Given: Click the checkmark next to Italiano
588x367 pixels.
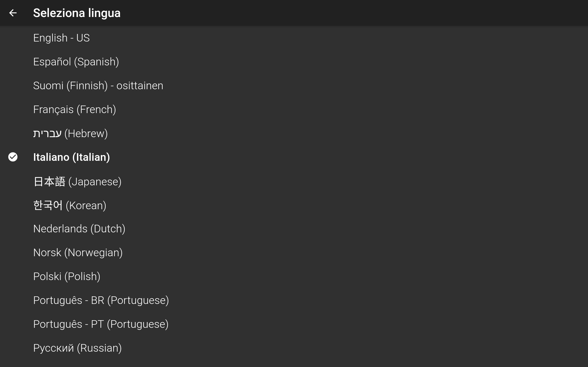Looking at the screenshot, I should point(13,157).
